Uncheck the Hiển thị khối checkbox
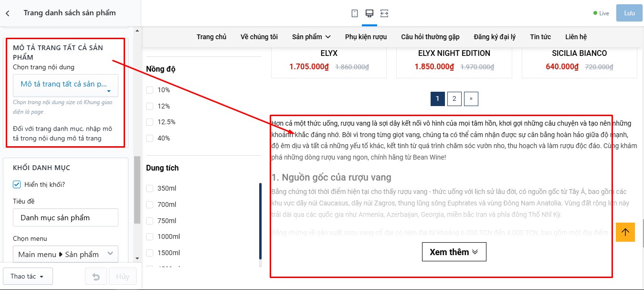This screenshot has width=644, height=290. point(17,184)
